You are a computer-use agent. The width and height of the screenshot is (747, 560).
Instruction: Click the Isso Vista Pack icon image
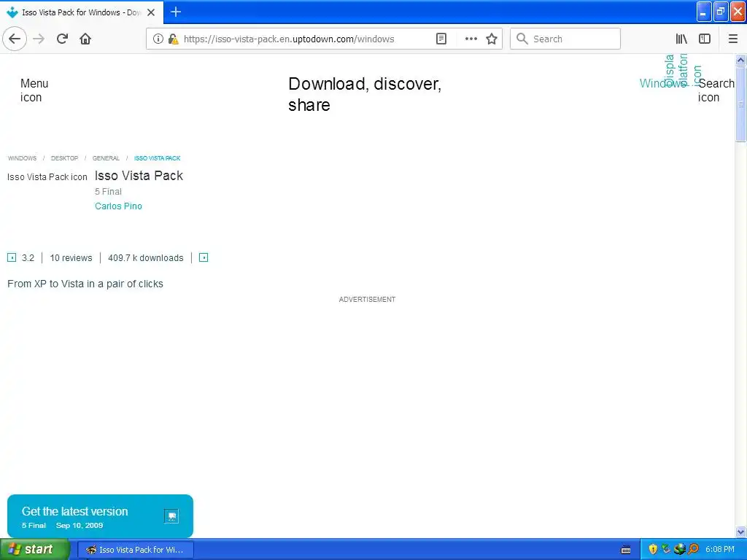pyautogui.click(x=47, y=176)
